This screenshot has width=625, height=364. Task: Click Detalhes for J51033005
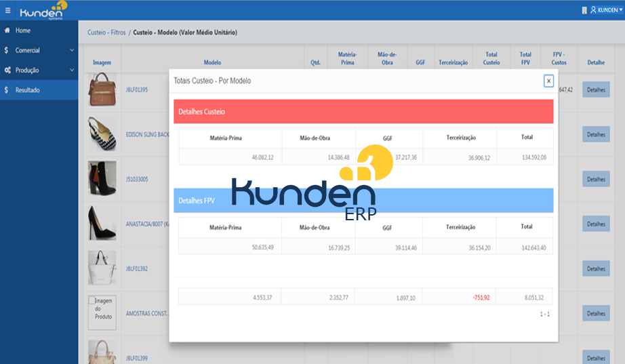[x=596, y=179]
